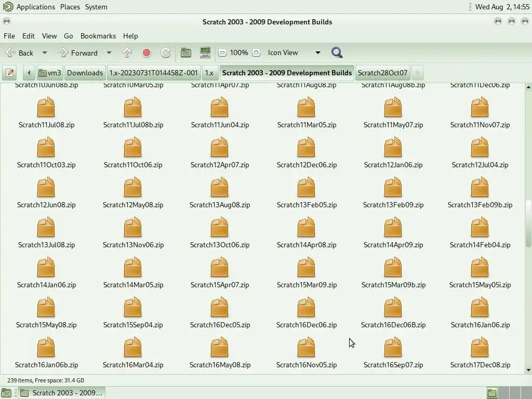Jump to the Downloads path button
This screenshot has width=532, height=399.
(85, 73)
